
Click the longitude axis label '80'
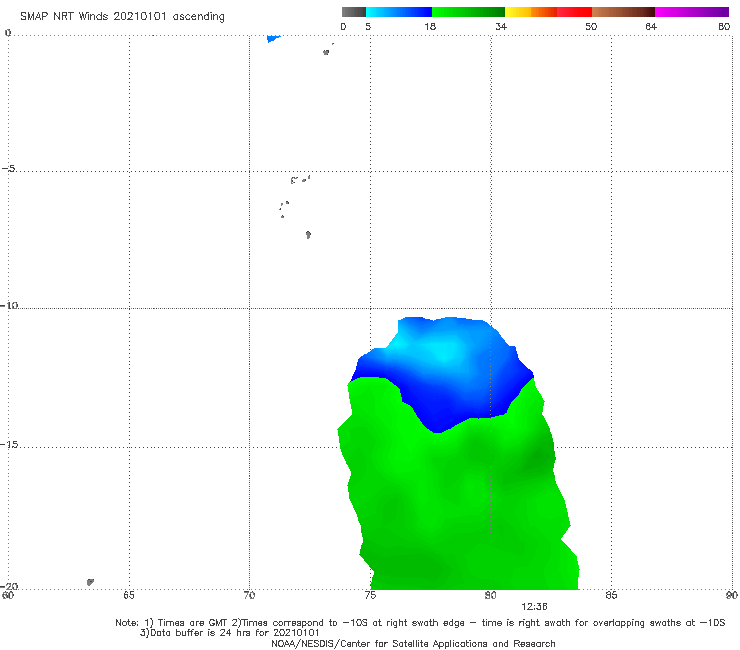(490, 595)
